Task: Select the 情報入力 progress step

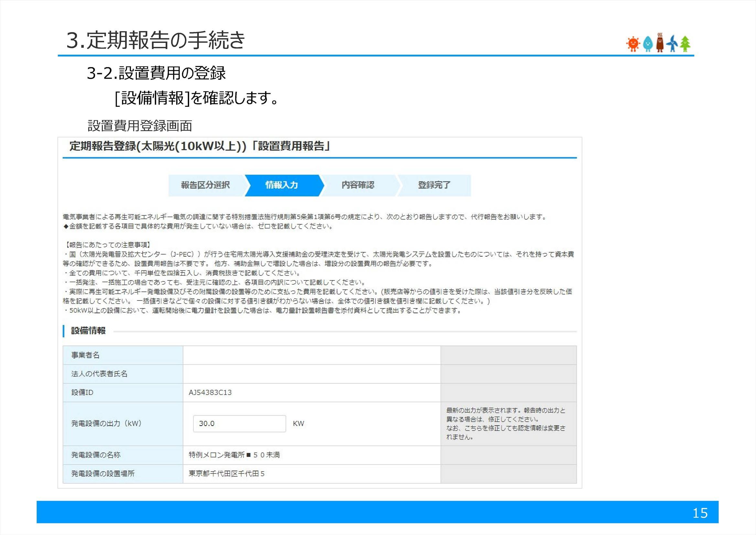Action: point(283,185)
